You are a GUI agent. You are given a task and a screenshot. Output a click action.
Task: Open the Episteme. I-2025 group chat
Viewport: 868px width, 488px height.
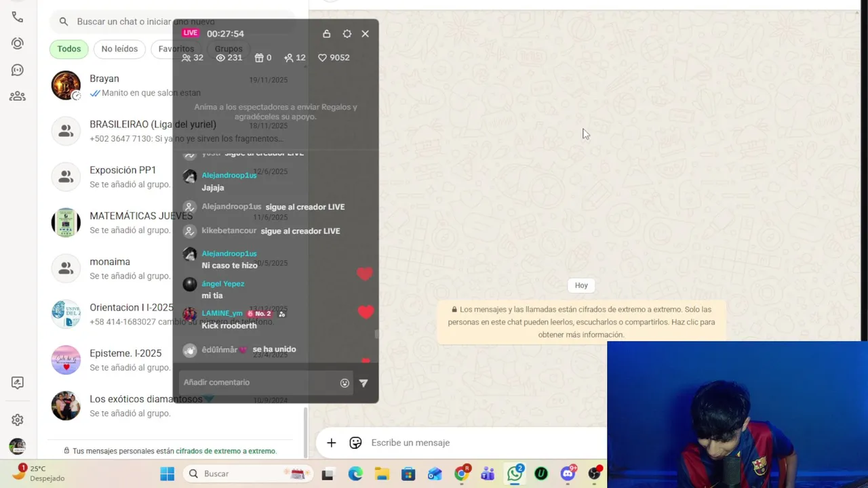(x=173, y=360)
